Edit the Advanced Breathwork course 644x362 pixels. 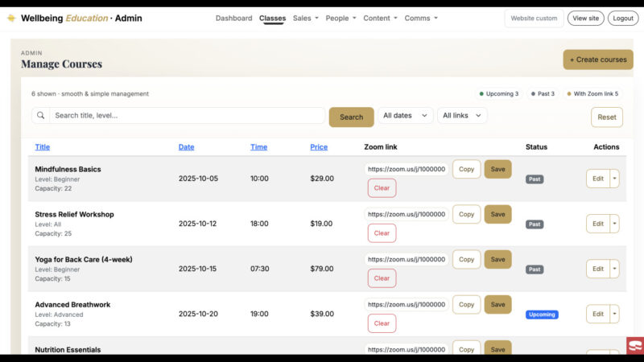[597, 314]
